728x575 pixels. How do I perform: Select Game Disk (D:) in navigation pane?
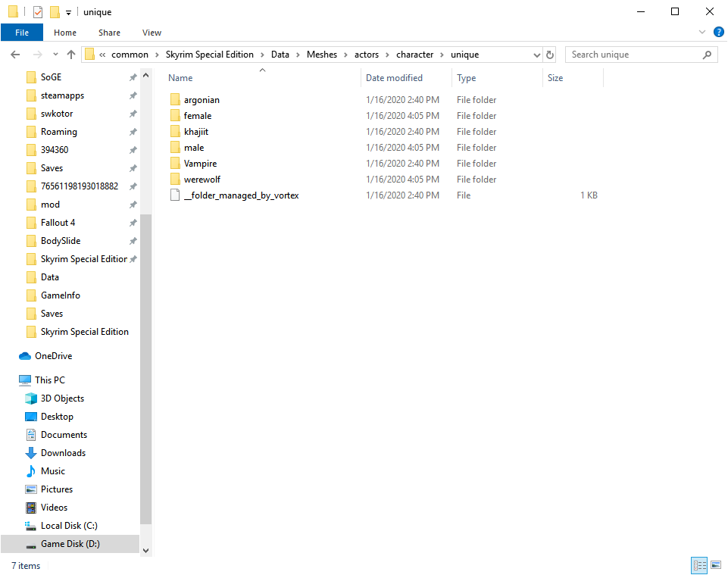[x=70, y=544]
